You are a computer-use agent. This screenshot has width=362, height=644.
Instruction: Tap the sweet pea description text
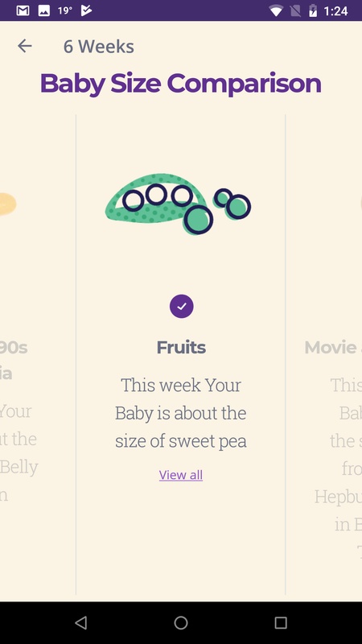180,413
